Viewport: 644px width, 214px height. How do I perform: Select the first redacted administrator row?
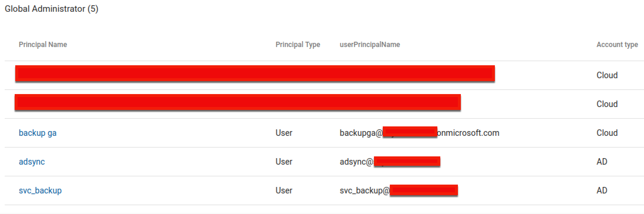(x=324, y=75)
